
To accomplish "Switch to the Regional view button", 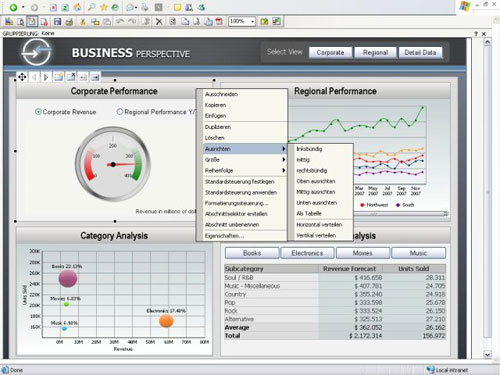I will tap(375, 52).
